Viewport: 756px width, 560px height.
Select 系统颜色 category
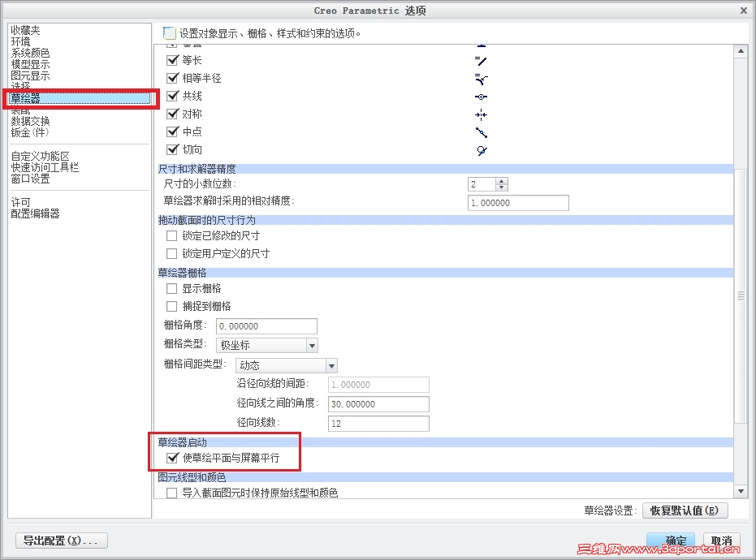30,53
